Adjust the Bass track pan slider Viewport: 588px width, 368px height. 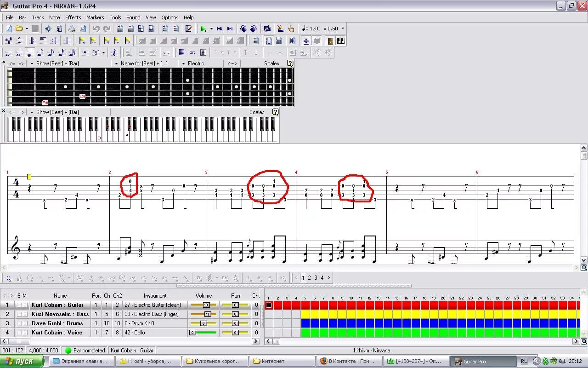235,314
